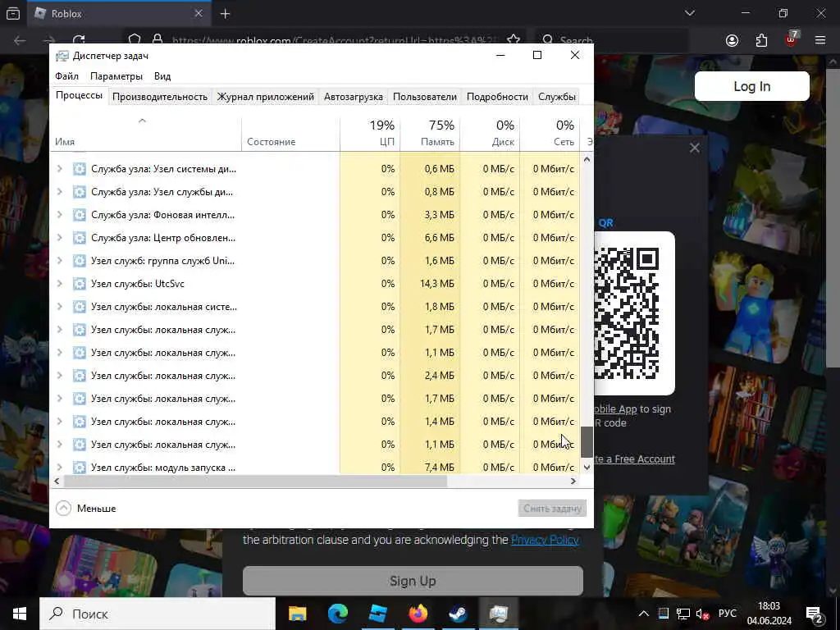Click the Free Account link
This screenshot has height=630, width=840.
click(635, 459)
